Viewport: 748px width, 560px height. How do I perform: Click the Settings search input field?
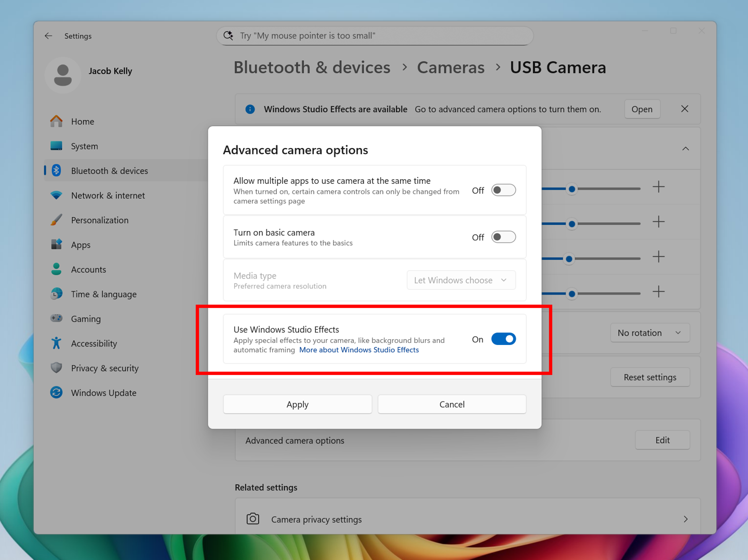click(x=374, y=36)
